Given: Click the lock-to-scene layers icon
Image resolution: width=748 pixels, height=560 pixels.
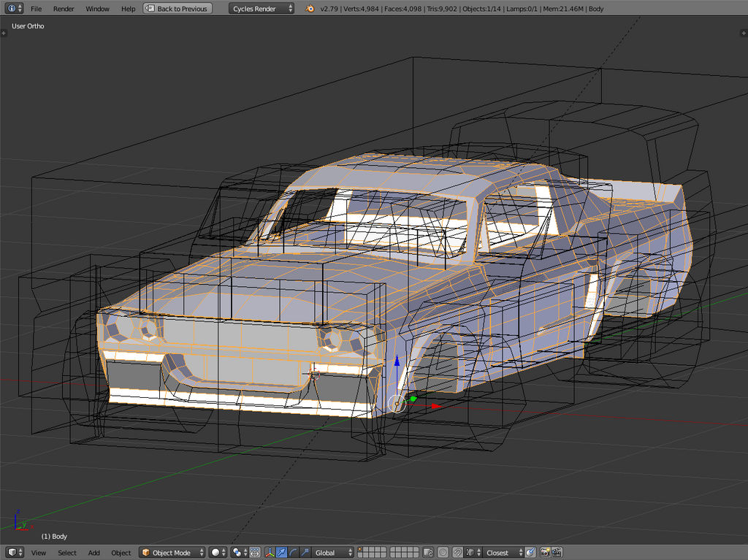Looking at the screenshot, I should coord(430,553).
